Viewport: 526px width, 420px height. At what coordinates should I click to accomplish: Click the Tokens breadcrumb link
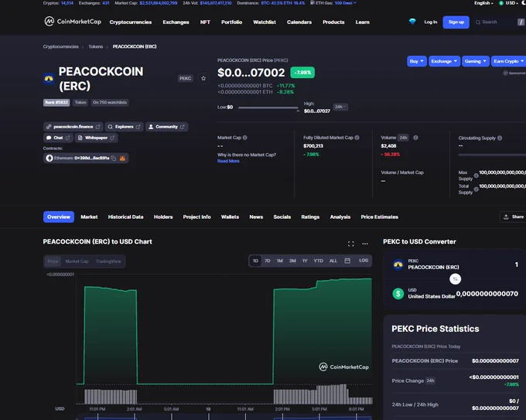pos(96,46)
